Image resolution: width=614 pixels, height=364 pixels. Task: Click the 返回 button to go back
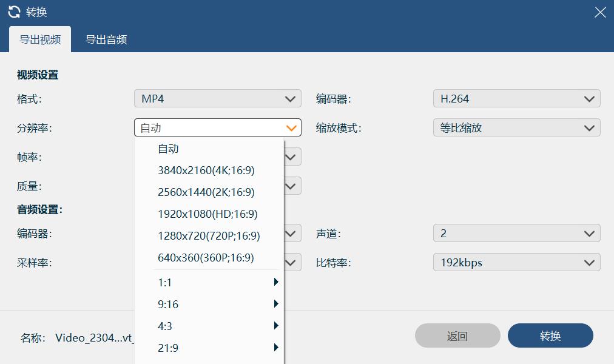click(458, 335)
